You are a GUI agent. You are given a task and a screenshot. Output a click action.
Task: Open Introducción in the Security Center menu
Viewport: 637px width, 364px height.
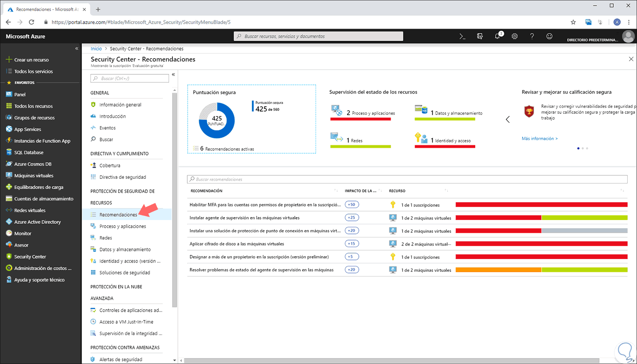(113, 116)
